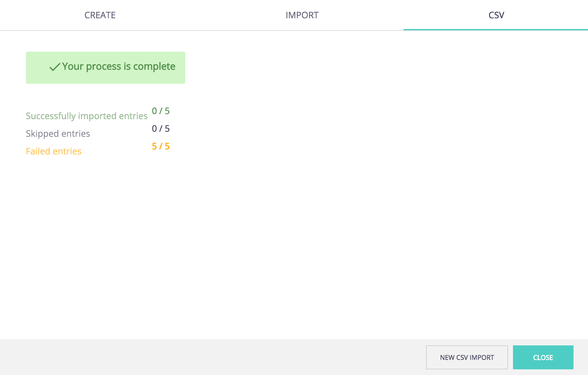
Task: Select the 'Skipped entries' label
Action: click(58, 134)
